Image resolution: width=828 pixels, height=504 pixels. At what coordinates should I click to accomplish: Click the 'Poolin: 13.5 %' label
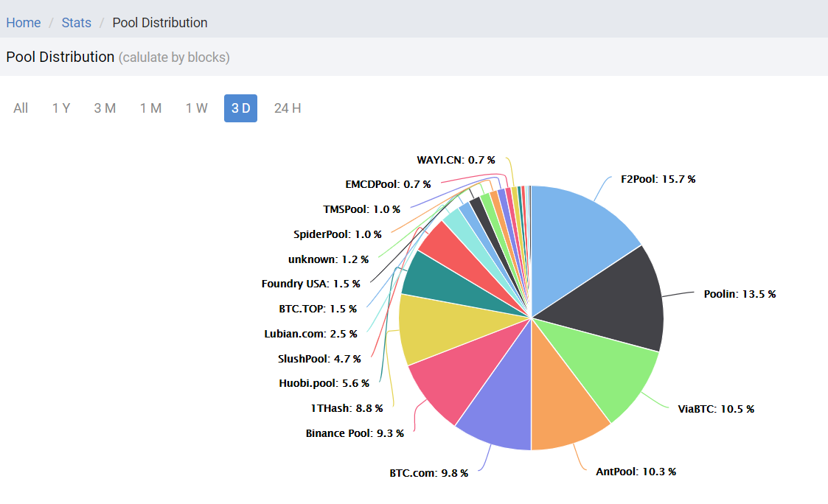[x=740, y=294]
